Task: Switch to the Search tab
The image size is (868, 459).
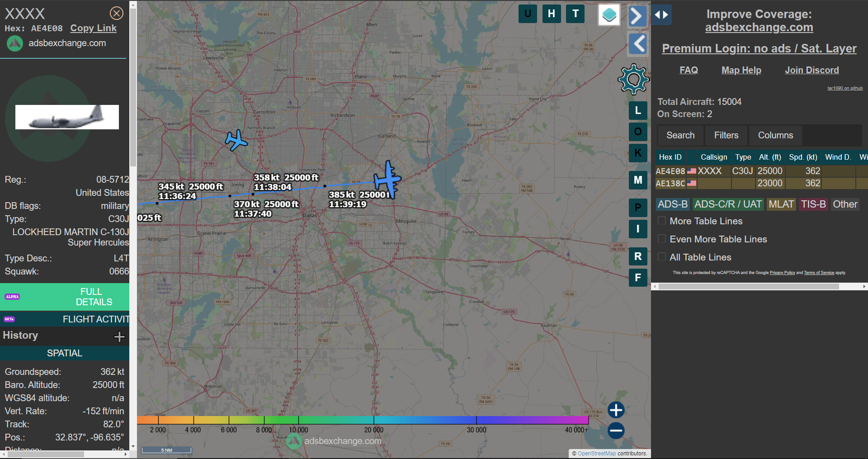Action: click(680, 135)
